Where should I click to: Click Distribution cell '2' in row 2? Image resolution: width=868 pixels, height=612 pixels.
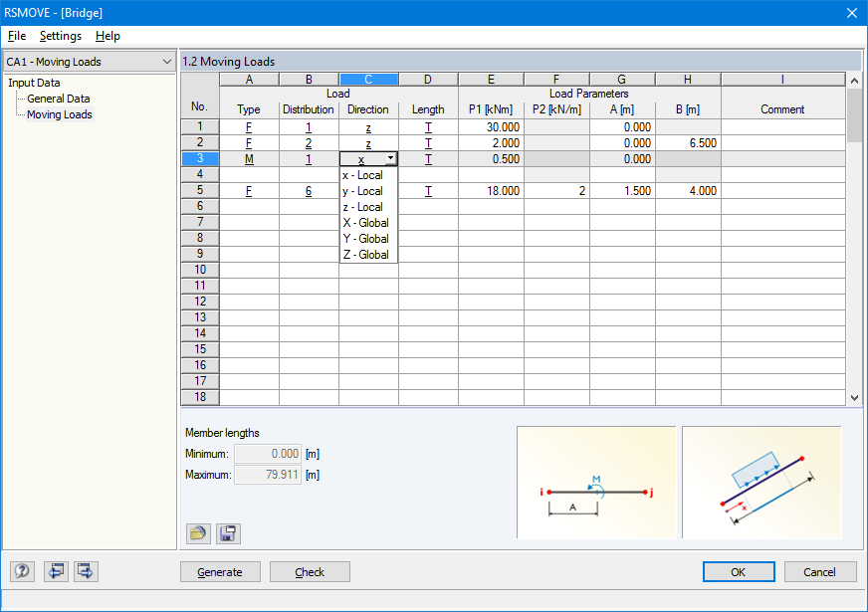click(309, 143)
